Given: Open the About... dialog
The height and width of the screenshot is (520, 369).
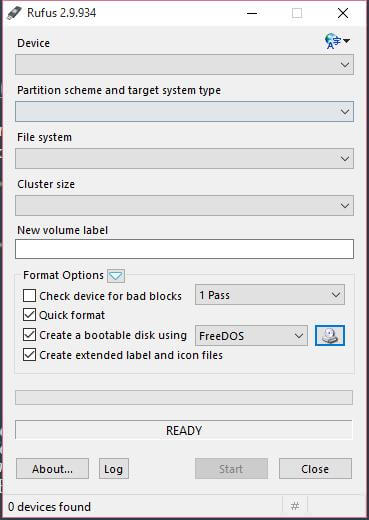Looking at the screenshot, I should point(52,469).
